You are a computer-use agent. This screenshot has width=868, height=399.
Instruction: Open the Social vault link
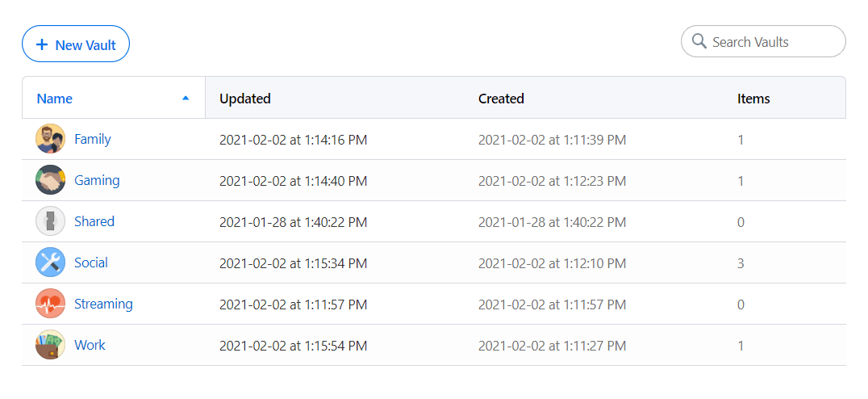(91, 262)
